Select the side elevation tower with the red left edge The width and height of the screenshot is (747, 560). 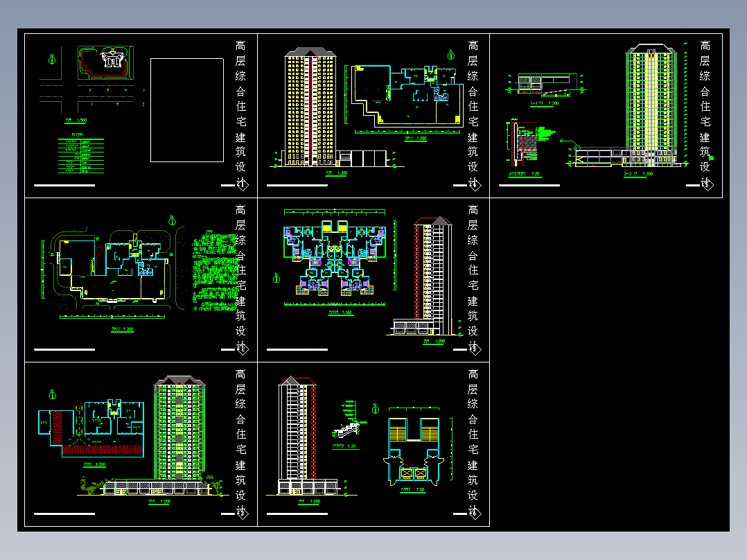(x=433, y=275)
